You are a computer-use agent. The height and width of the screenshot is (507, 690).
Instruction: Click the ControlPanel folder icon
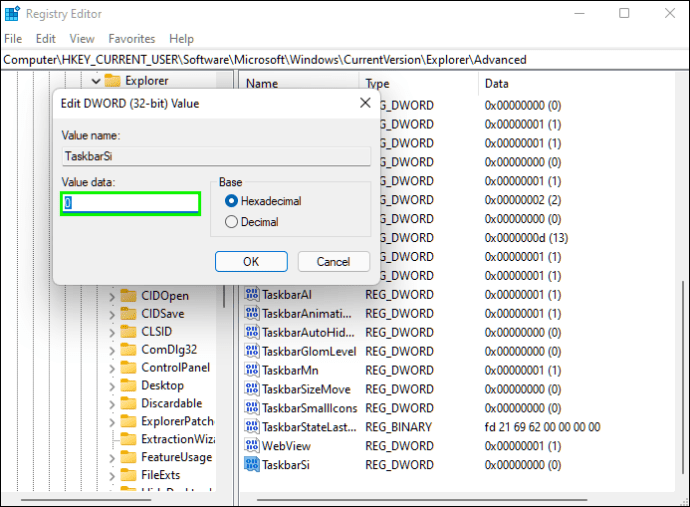128,367
